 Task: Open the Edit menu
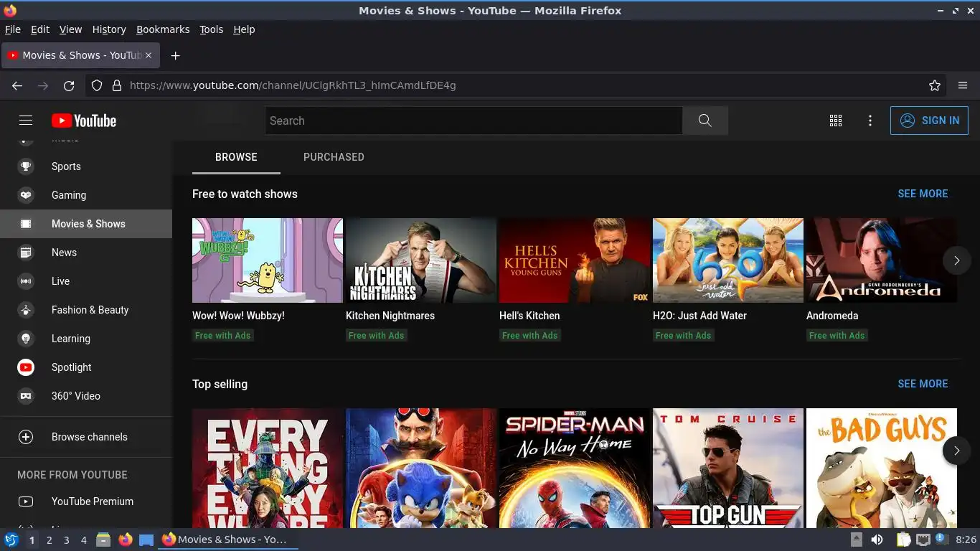tap(40, 29)
